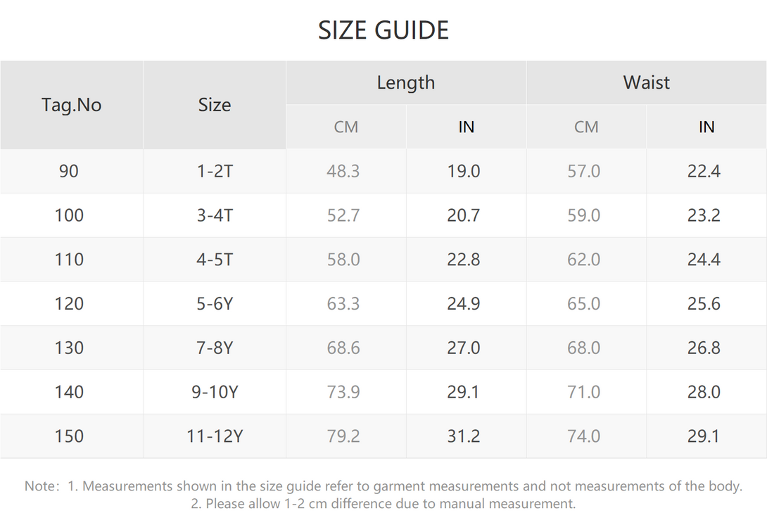Click length value 58.0 cm

pyautogui.click(x=346, y=259)
